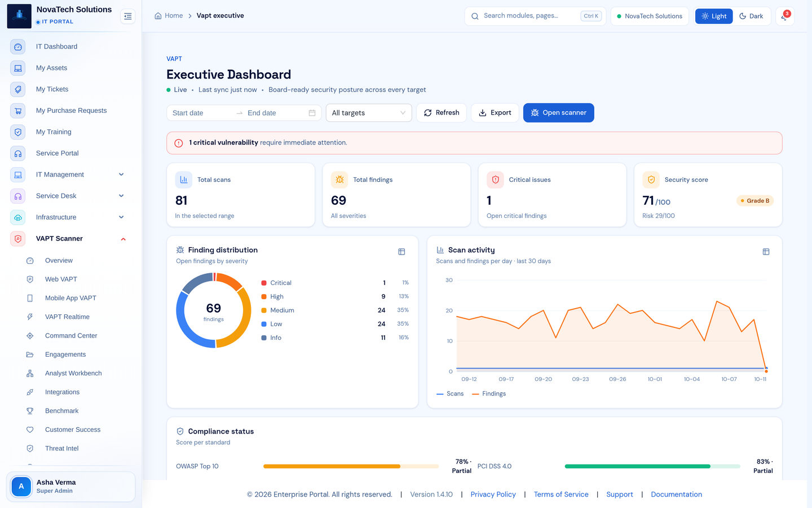The height and width of the screenshot is (508, 812).
Task: Click the PCI DSS 4.0 progress bar
Action: pos(652,466)
